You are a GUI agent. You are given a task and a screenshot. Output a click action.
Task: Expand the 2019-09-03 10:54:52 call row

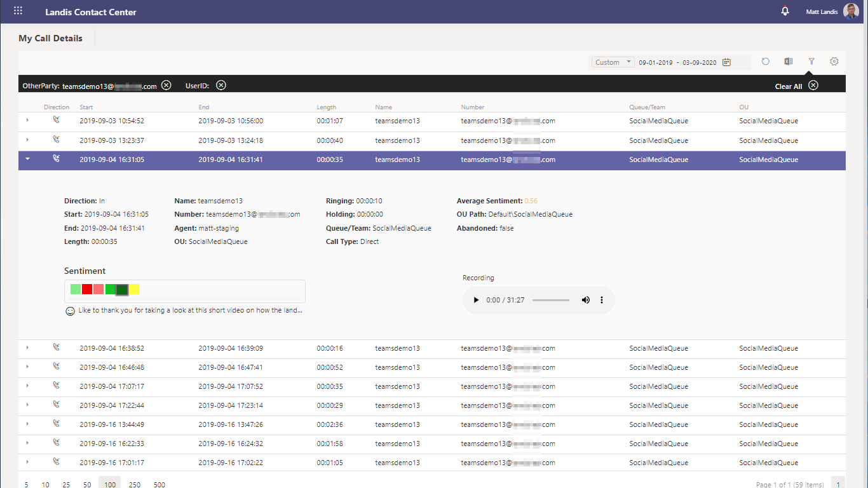click(x=27, y=121)
